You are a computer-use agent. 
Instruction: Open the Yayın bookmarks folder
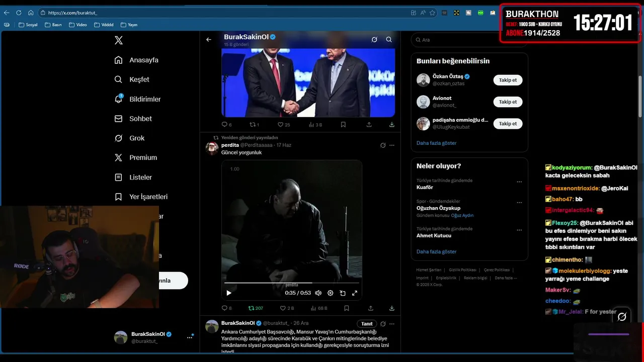click(129, 25)
